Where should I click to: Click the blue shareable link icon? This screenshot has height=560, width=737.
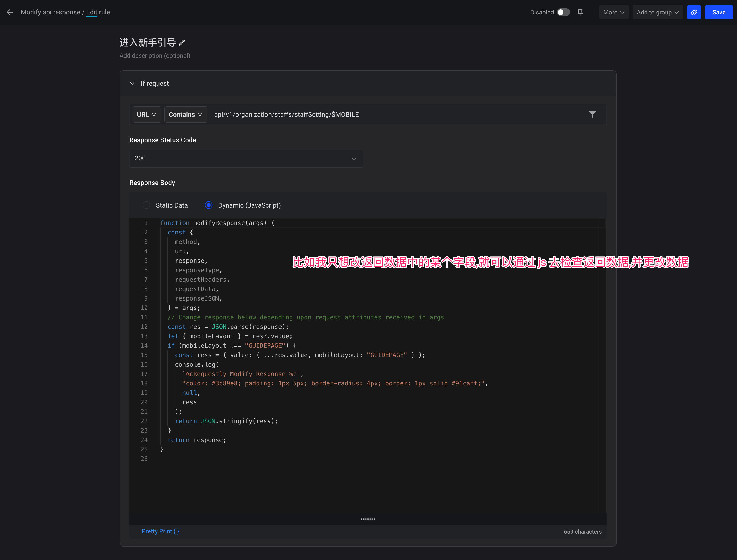[694, 12]
